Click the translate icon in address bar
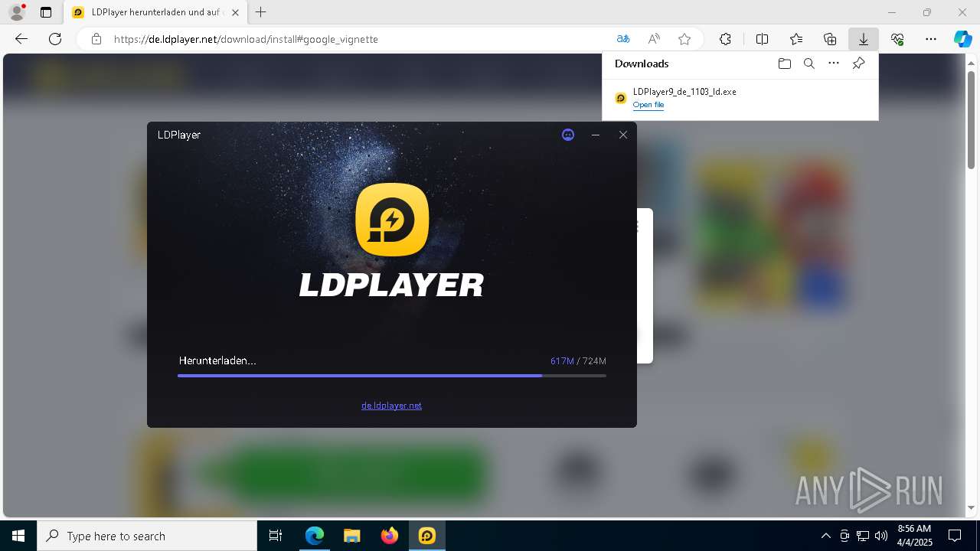 click(623, 39)
